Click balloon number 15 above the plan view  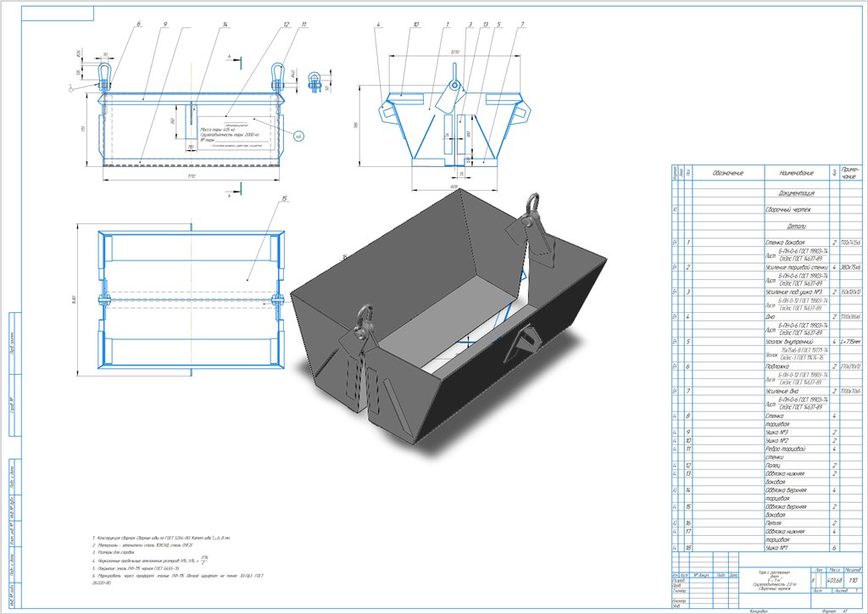click(x=284, y=198)
